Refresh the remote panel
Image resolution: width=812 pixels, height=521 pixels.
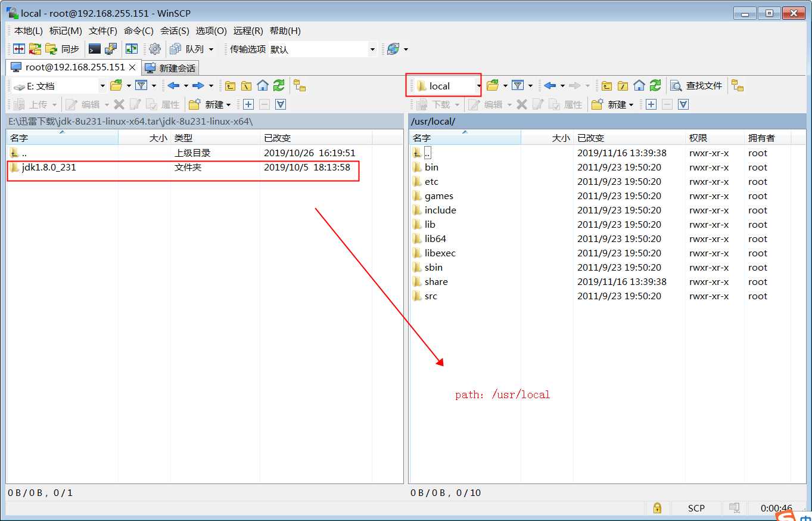tap(655, 86)
